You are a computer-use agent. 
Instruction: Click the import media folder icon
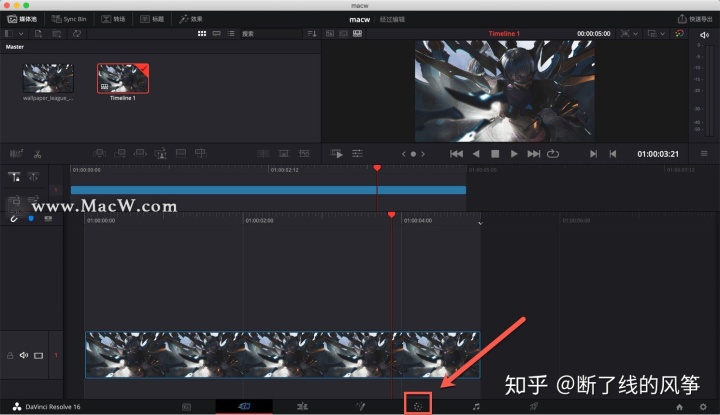point(56,34)
